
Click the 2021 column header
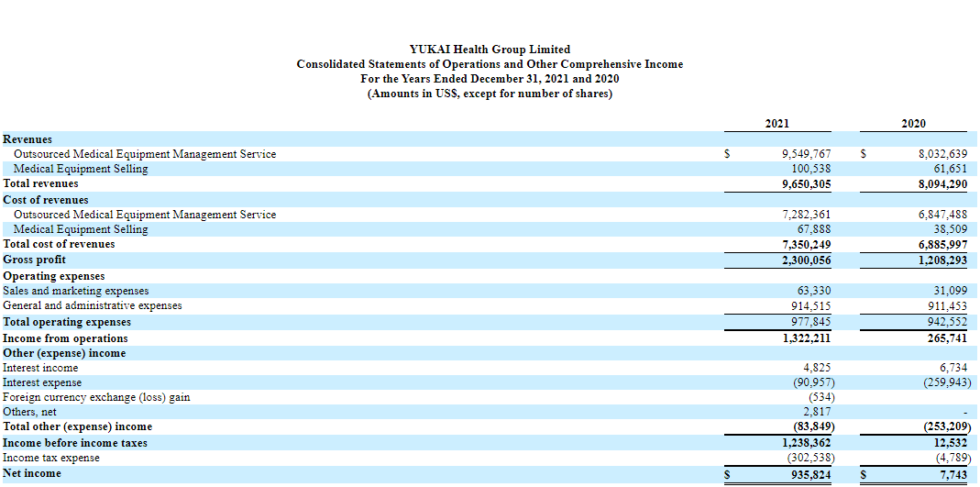tap(776, 124)
